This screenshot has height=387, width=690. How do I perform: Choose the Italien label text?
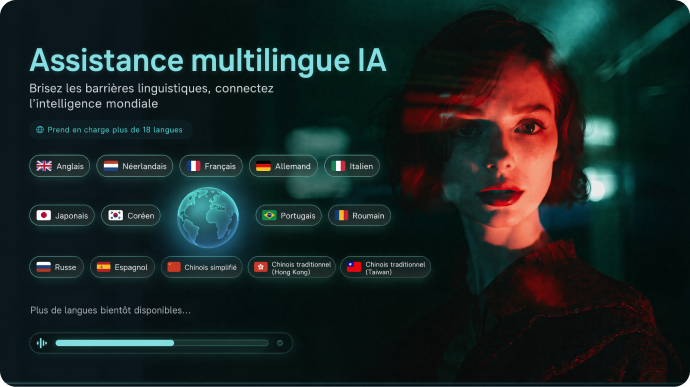[x=361, y=166]
